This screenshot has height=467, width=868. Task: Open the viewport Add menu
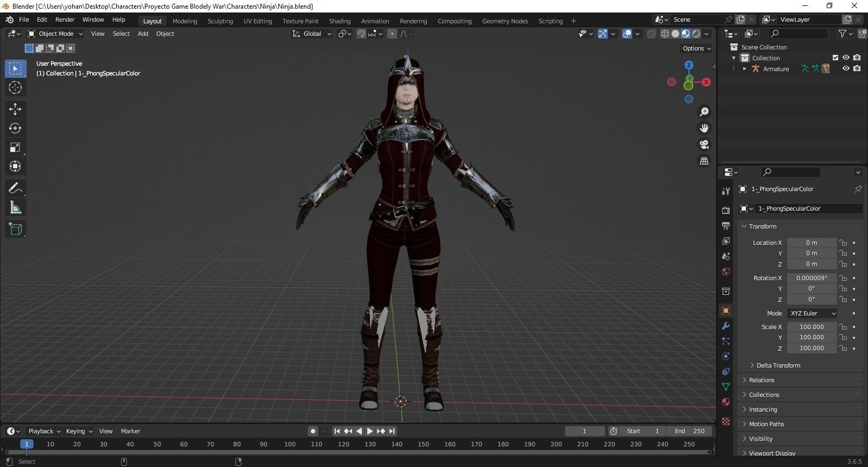(143, 34)
